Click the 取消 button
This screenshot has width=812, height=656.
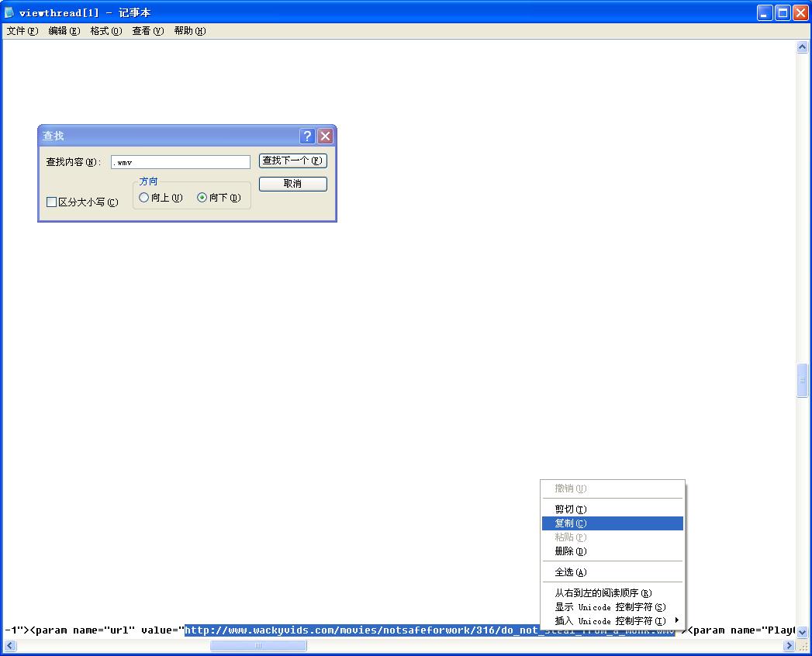(292, 184)
